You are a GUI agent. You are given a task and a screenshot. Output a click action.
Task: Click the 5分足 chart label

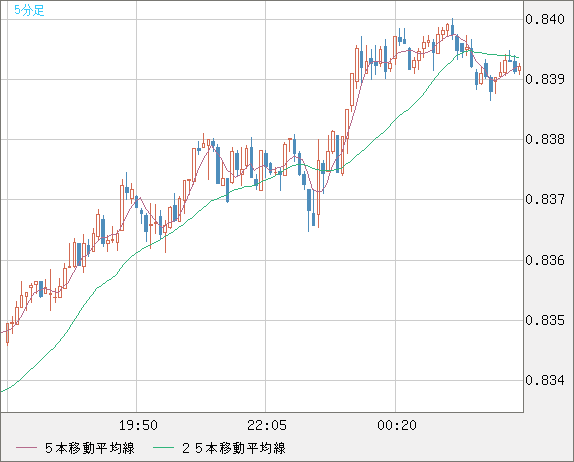coord(29,10)
